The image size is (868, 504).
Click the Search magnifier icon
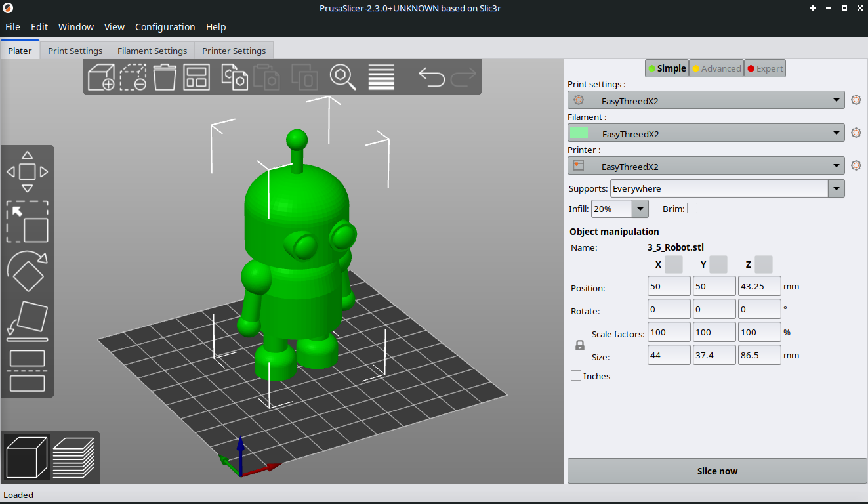(x=342, y=77)
